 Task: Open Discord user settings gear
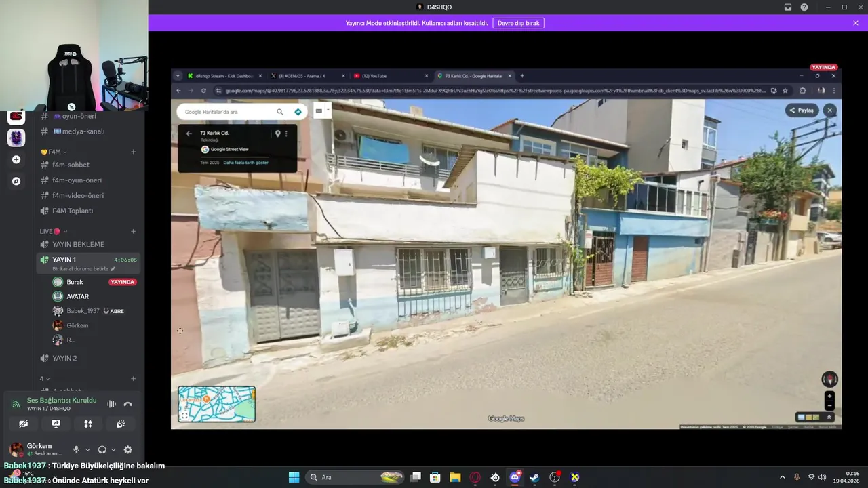click(127, 449)
